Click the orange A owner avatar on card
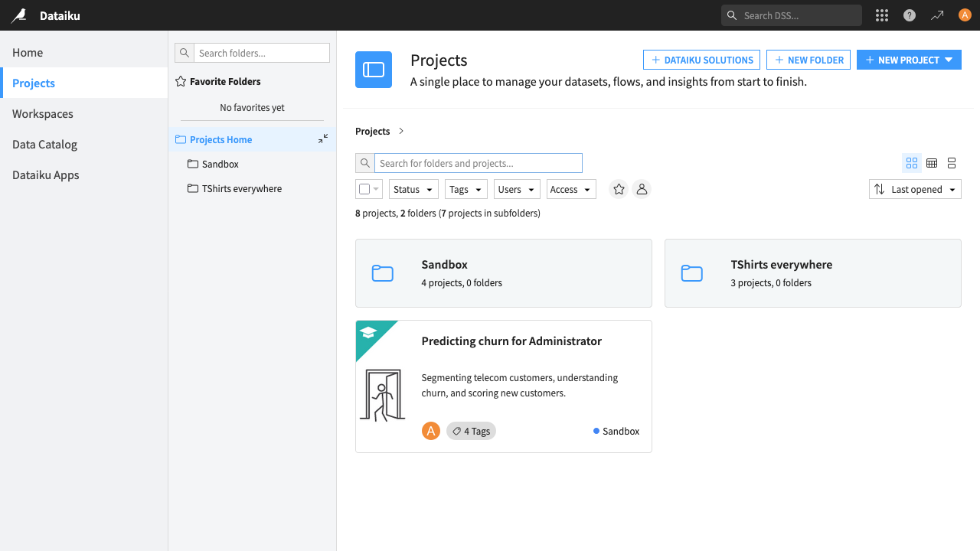 click(431, 431)
